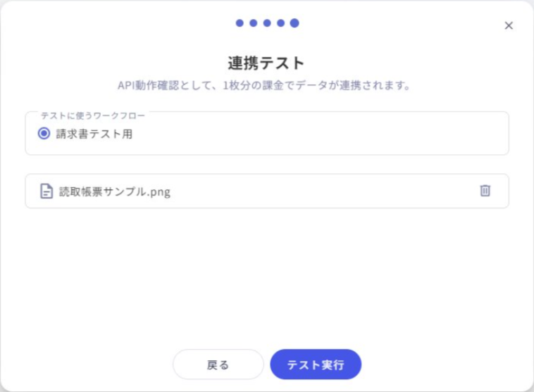This screenshot has height=392, width=534.
Task: Run the test with テスト実行
Action: (x=316, y=365)
